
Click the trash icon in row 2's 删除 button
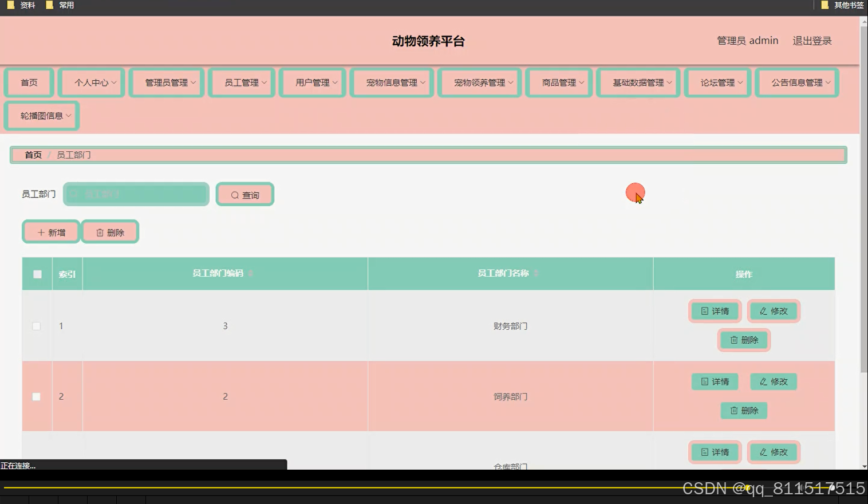(735, 410)
